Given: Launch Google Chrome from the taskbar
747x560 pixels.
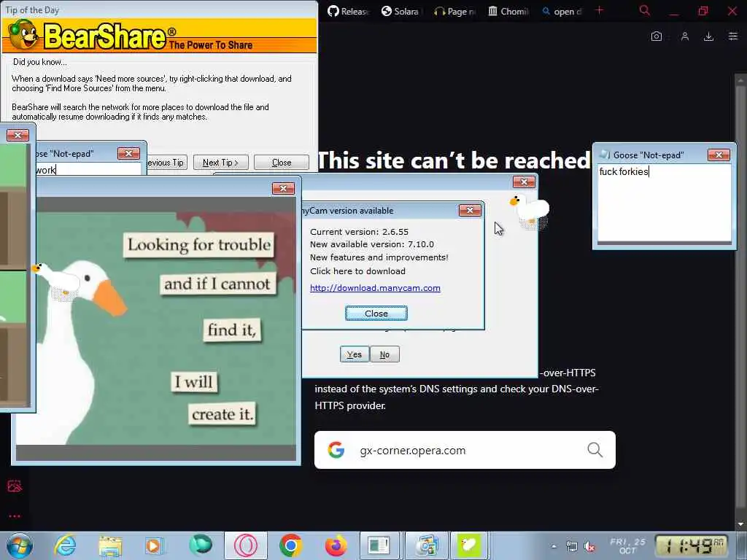Looking at the screenshot, I should click(290, 545).
